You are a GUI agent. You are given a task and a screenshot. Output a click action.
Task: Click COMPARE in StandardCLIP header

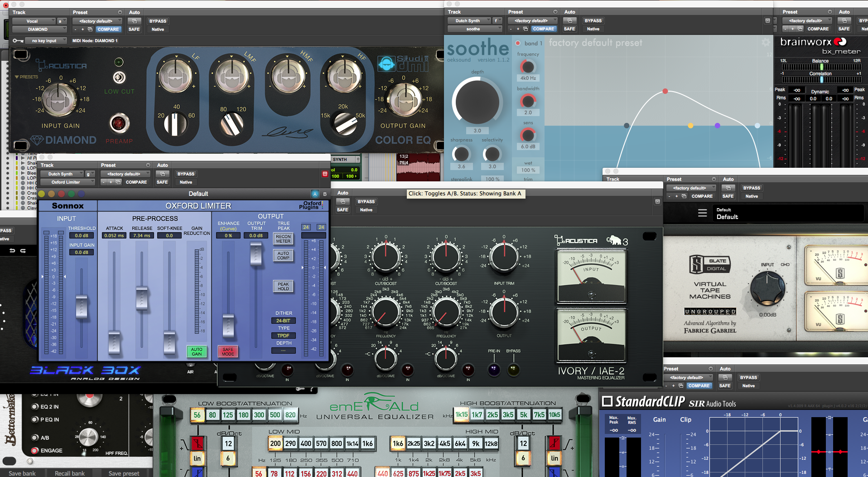pos(699,386)
